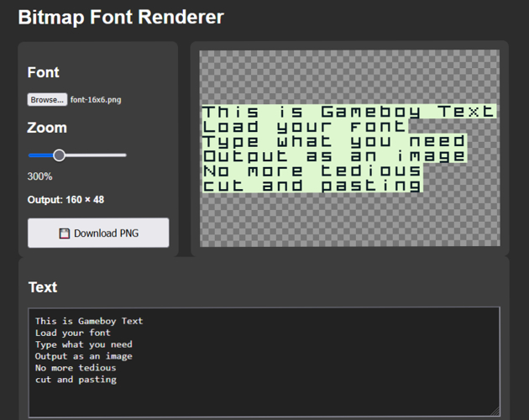Click the line 'No more tedious' in textarea
This screenshot has height=420, width=529.
[x=76, y=368]
